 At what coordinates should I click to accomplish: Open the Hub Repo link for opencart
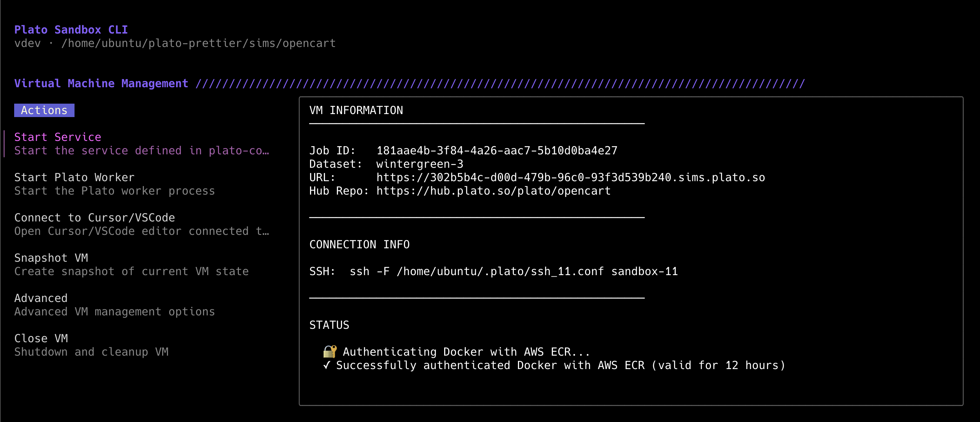tap(493, 190)
